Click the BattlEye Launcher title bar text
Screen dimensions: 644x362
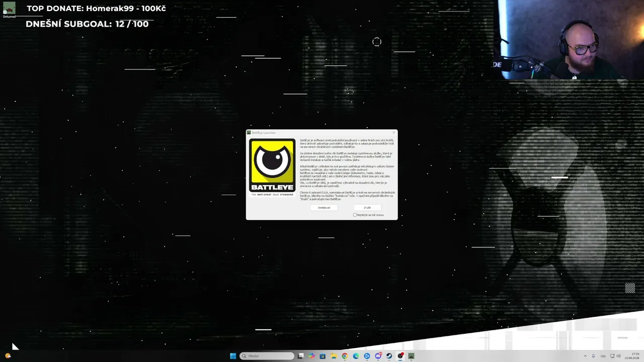264,133
